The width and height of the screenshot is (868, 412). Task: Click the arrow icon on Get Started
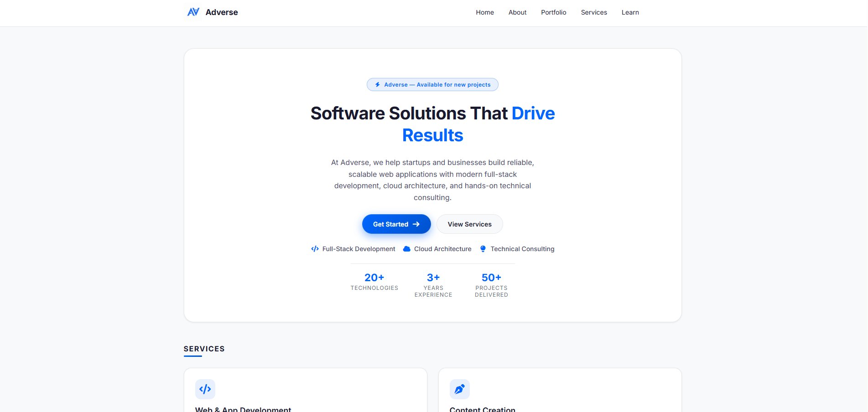point(416,224)
